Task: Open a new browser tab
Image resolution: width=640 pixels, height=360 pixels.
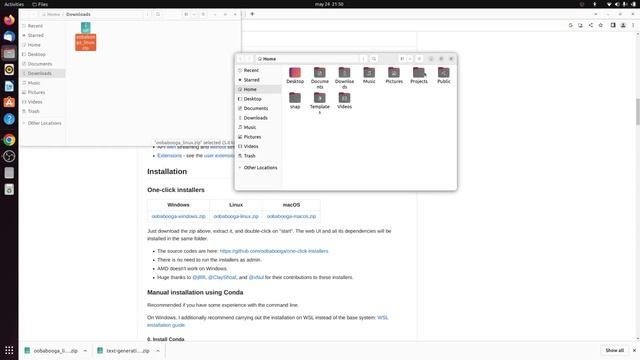Action: click(252, 14)
